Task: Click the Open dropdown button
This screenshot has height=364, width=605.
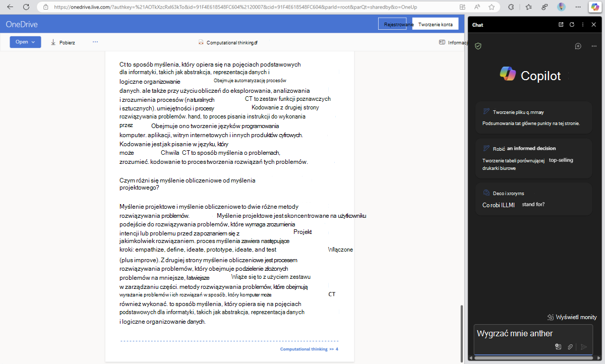Action: (x=25, y=42)
